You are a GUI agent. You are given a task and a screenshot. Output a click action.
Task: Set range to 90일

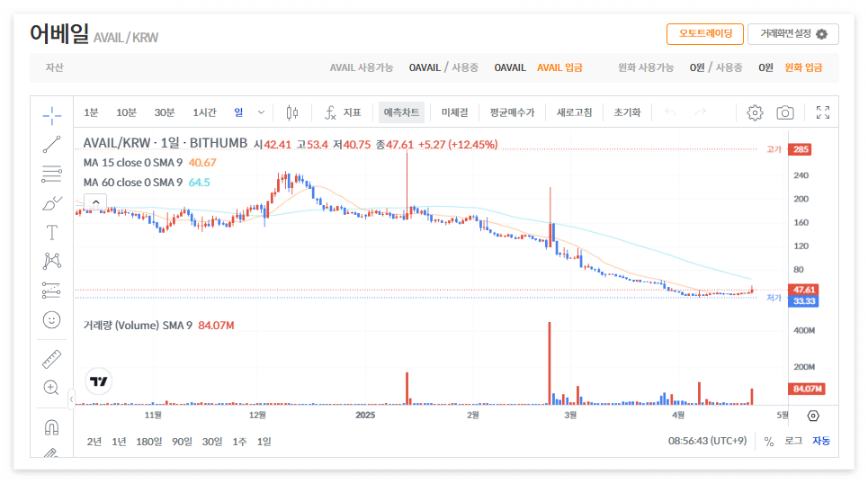tap(182, 442)
